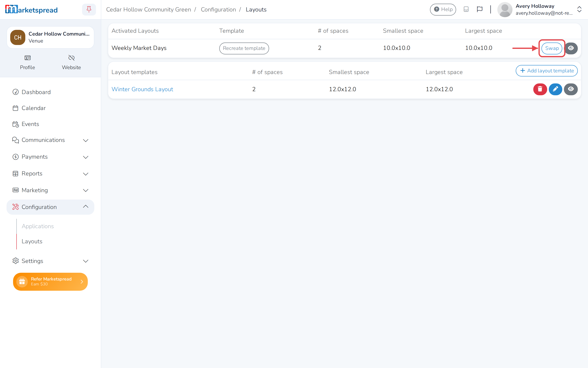Screen dimensions: 588x368
Task: Edit Winter Grounds Layout with pencil icon
Action: (x=555, y=89)
